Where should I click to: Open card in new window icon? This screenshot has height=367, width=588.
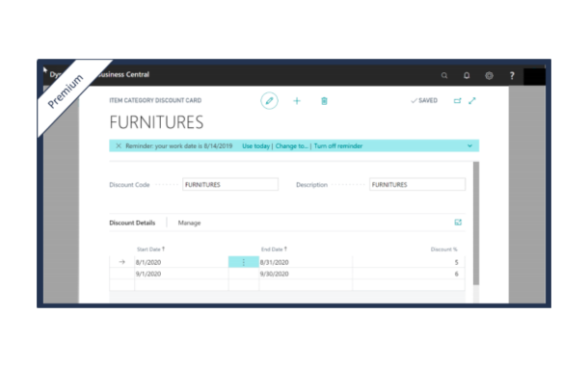pyautogui.click(x=457, y=100)
